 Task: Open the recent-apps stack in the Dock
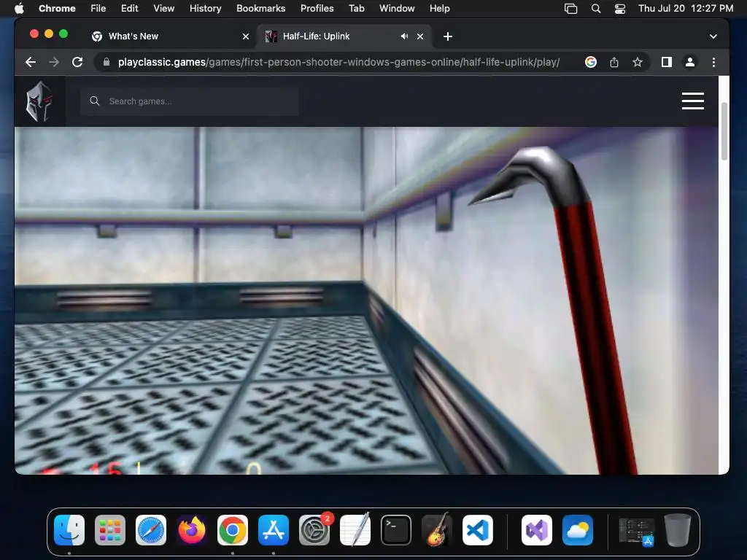(x=637, y=532)
